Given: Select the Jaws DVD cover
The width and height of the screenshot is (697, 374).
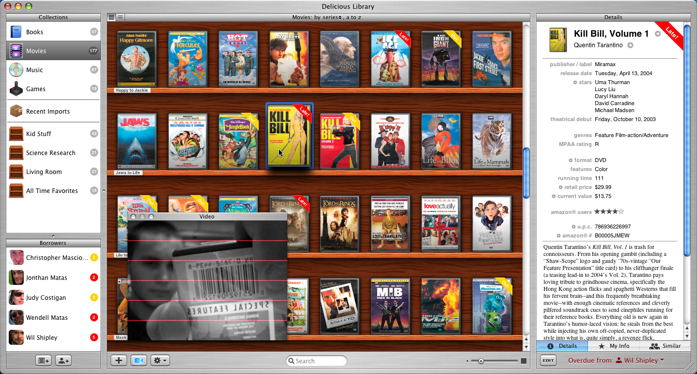Looking at the screenshot, I should point(137,141).
